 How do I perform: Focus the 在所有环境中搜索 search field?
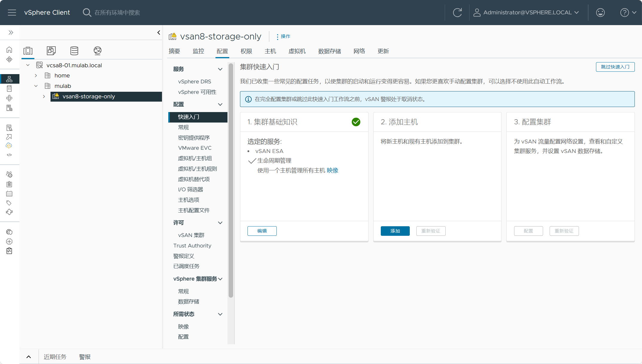(x=117, y=13)
